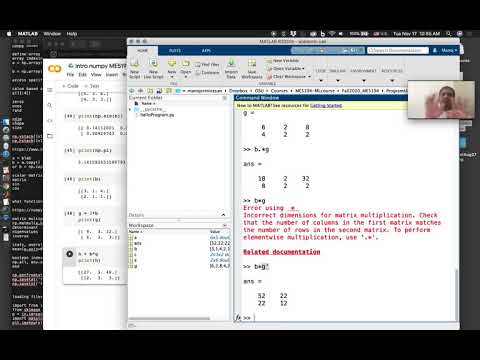
Task: Click the Getting Started link
Action: (x=326, y=105)
